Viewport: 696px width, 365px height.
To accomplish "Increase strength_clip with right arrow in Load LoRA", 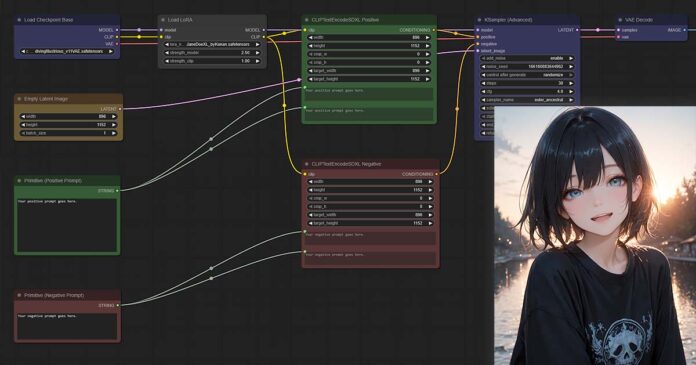I will (x=257, y=61).
